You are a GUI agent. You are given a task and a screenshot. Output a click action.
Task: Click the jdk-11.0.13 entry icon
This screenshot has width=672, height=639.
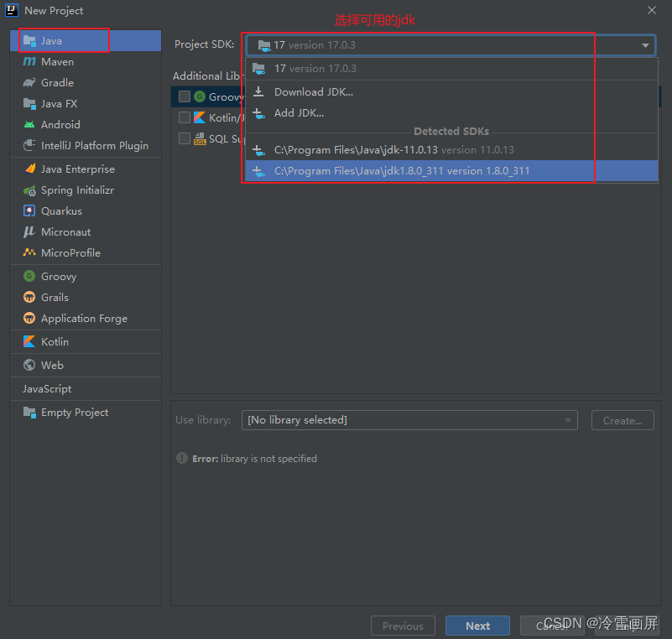(258, 150)
